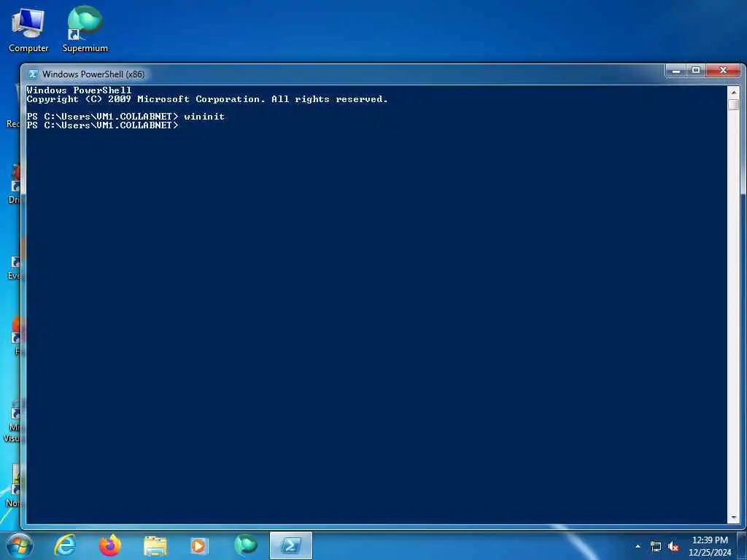
Task: Click the last PS C:\Users\VM1.COLLABNET prompt
Action: (102, 125)
